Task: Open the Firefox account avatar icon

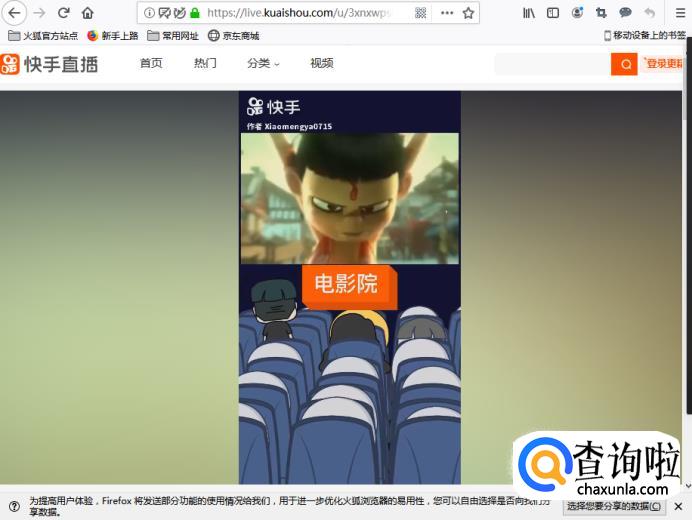Action: (577, 13)
